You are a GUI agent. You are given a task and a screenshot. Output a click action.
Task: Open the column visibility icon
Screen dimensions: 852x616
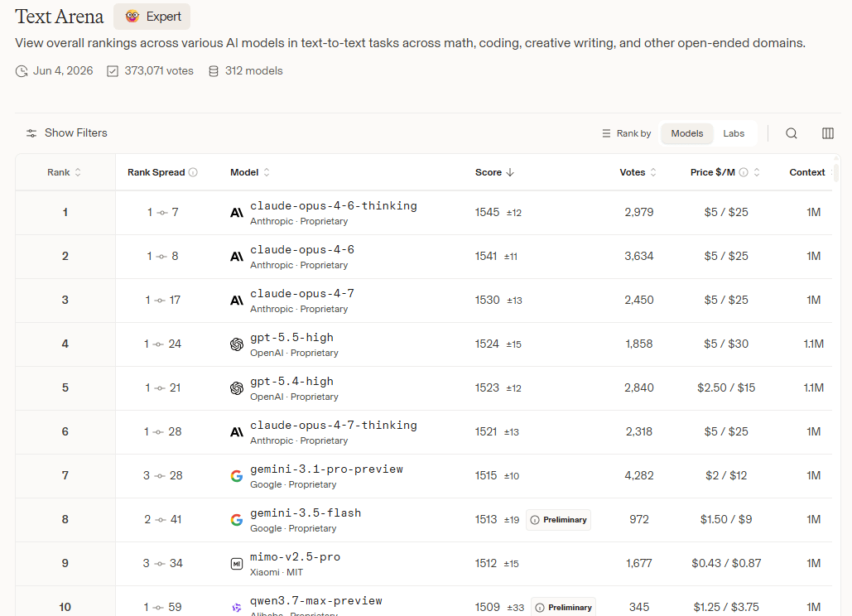pyautogui.click(x=827, y=133)
